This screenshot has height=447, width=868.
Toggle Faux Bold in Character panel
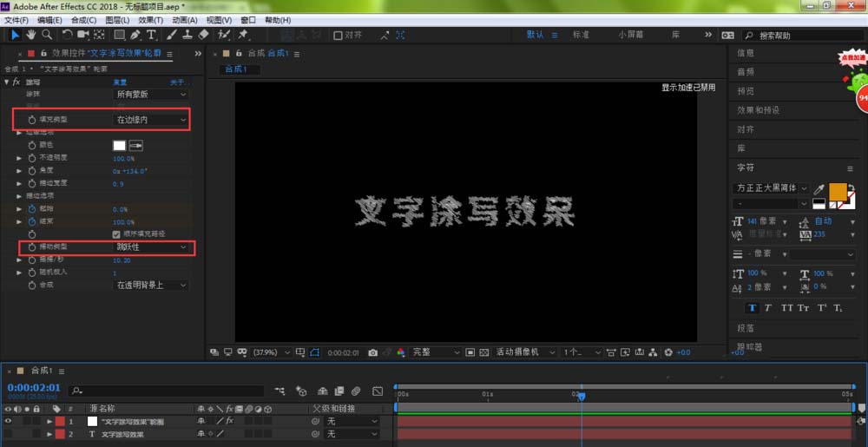(753, 308)
